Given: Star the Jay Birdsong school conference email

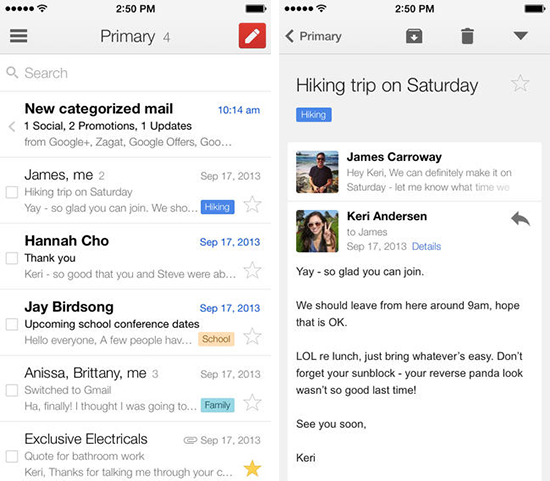Looking at the screenshot, I should 252,336.
